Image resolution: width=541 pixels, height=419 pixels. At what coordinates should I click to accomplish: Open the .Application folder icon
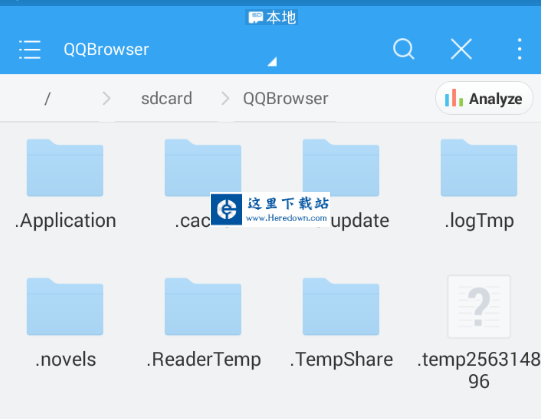(65, 168)
